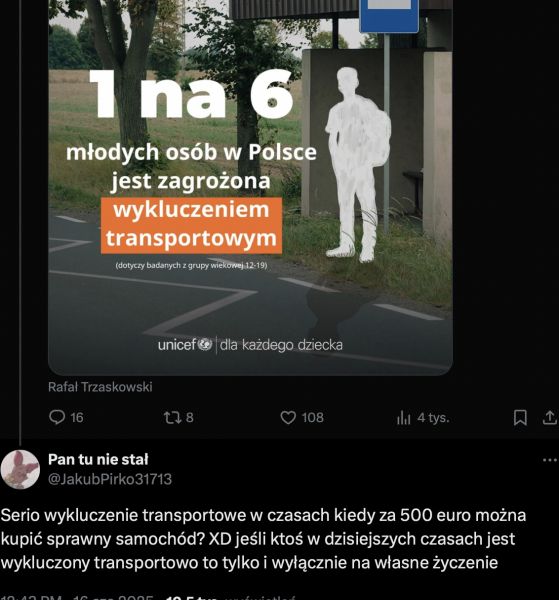Click the Rafał Trzaskowski caption below image
Image resolution: width=559 pixels, height=600 pixels.
(x=100, y=387)
